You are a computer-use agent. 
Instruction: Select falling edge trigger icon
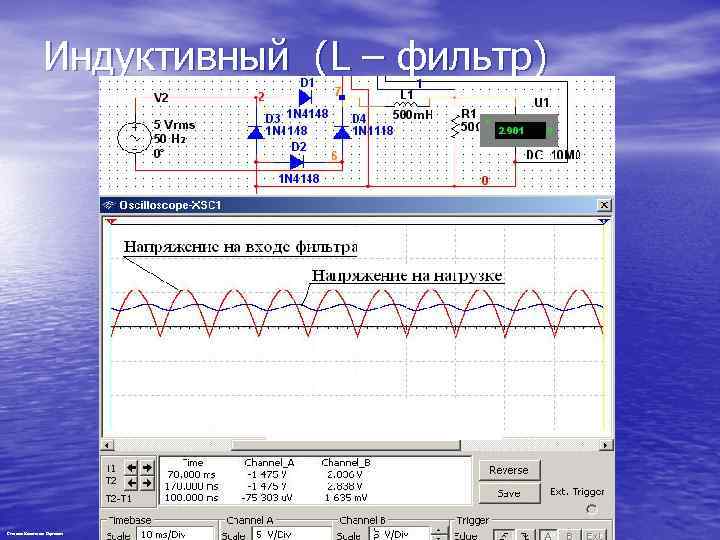click(525, 535)
